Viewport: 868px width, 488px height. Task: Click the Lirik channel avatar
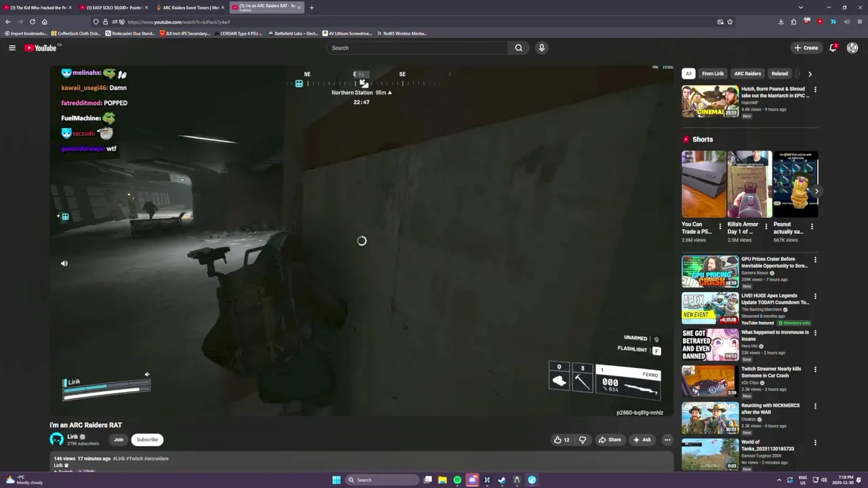(56, 439)
